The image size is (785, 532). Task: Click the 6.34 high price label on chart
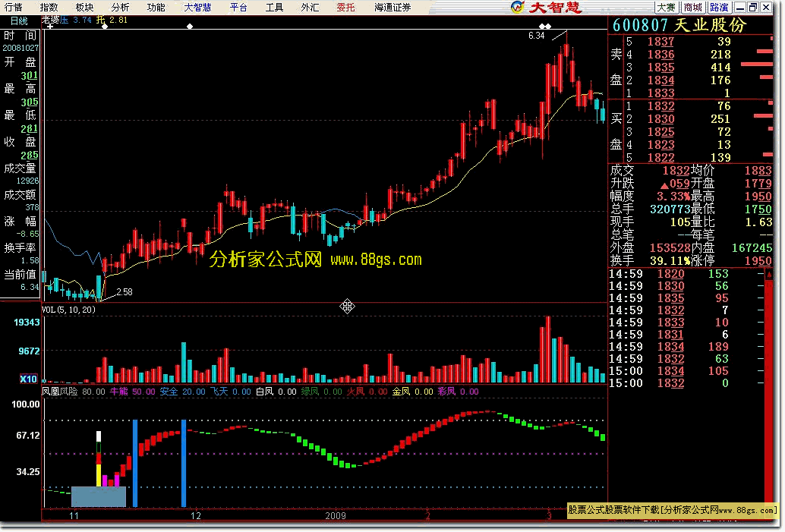536,36
